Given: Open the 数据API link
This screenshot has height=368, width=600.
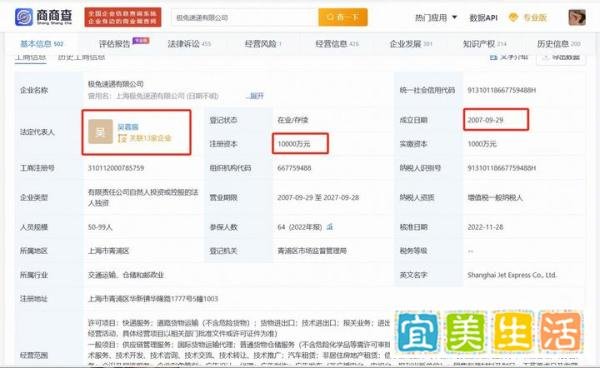Looking at the screenshot, I should [x=483, y=18].
